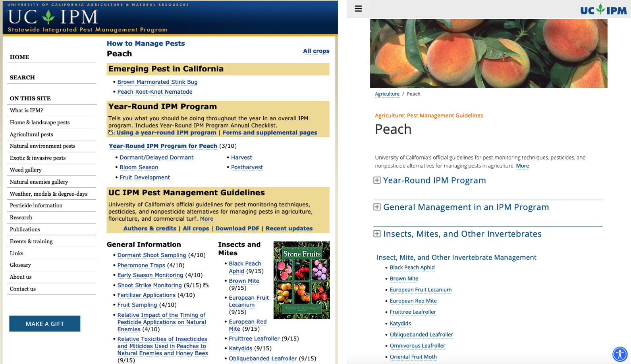The width and height of the screenshot is (631, 364).
Task: Open the Brown Marmorated Stink Bug link
Action: (x=157, y=82)
